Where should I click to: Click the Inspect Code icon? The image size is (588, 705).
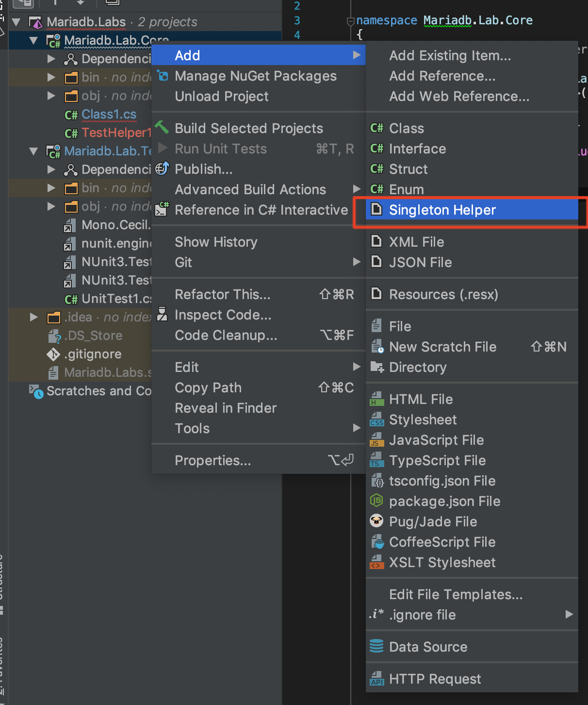point(162,314)
